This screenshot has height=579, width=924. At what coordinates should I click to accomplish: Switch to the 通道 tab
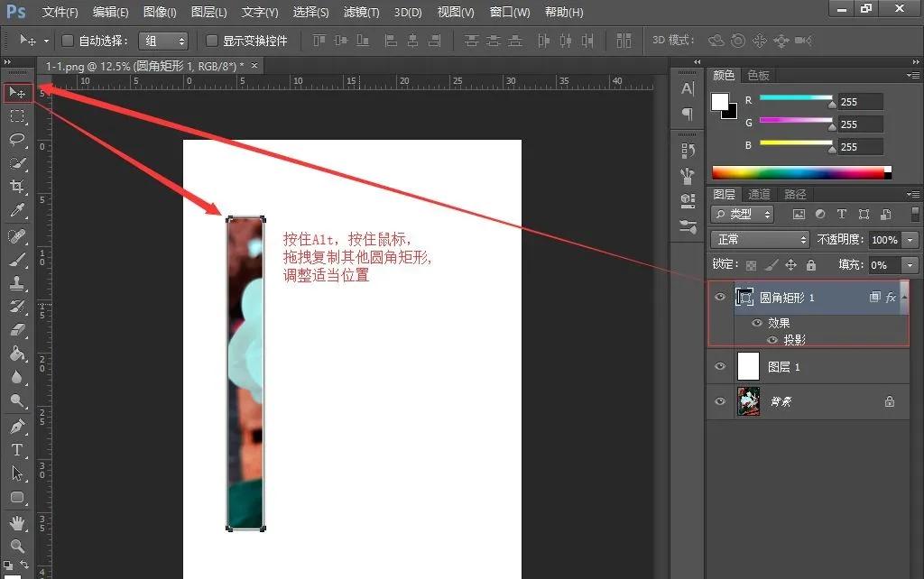pos(758,193)
